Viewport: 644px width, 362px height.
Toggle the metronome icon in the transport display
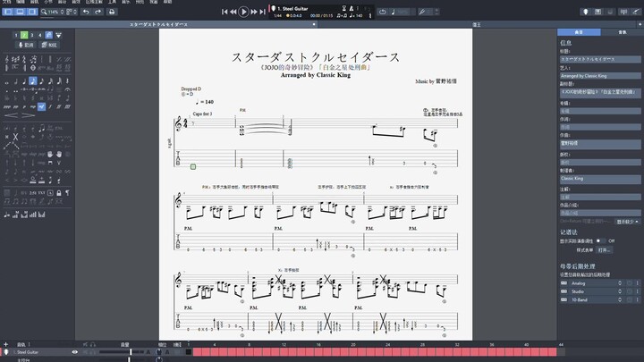(352, 8)
